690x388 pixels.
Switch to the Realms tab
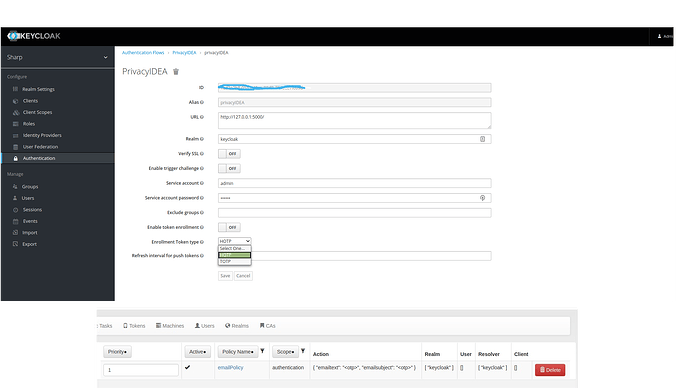[237, 326]
